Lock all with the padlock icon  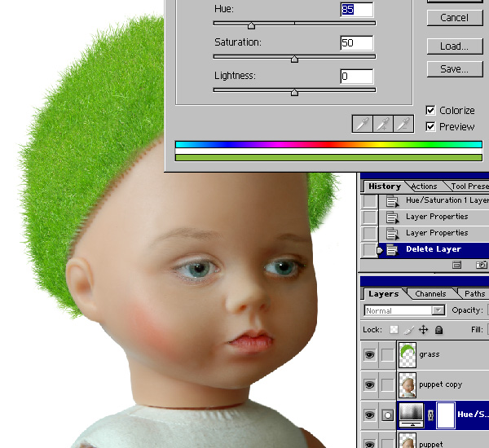[438, 330]
